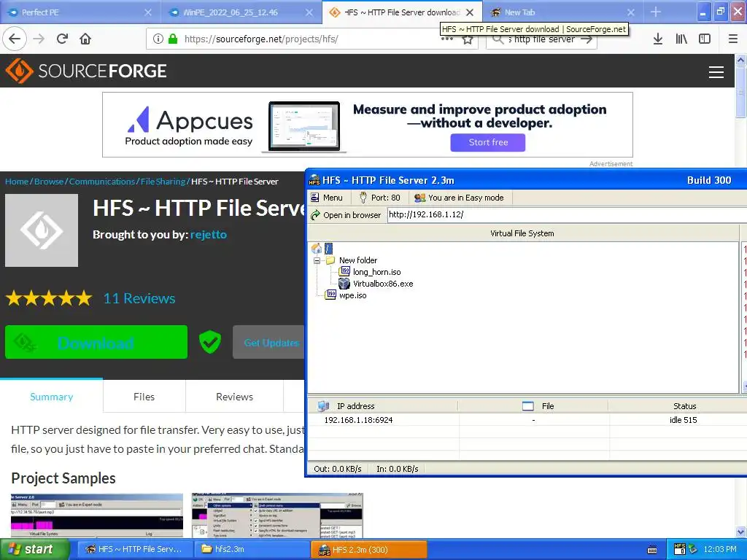747x560 pixels.
Task: Click the IP address column header
Action: 383,406
